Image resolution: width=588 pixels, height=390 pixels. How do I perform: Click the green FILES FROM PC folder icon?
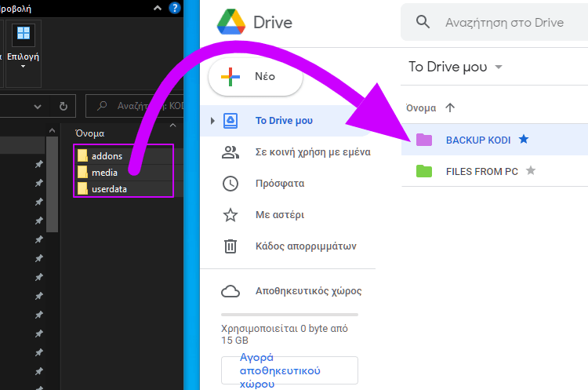424,171
